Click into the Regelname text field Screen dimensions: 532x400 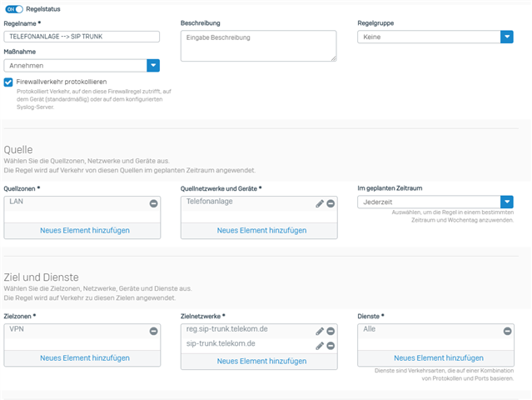pos(81,37)
